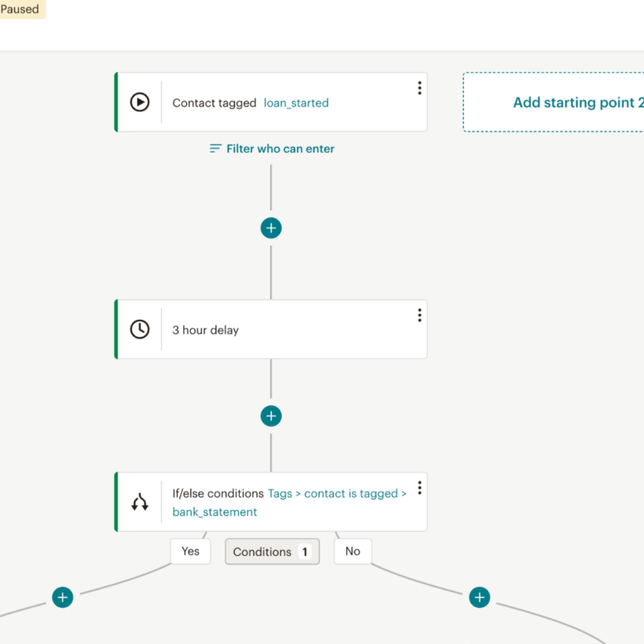Screen dimensions: 644x644
Task: Select the 3 hour delay step text
Action: click(205, 330)
